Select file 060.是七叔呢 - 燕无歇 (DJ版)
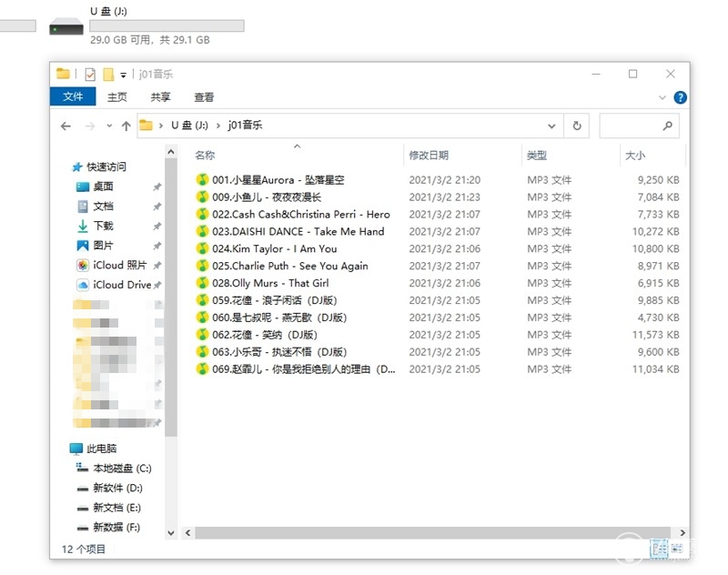The height and width of the screenshot is (575, 728). (x=279, y=318)
